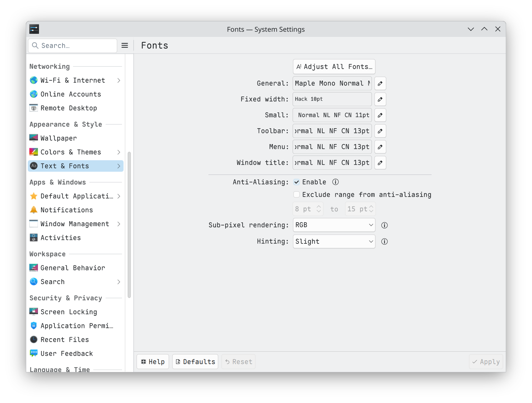Click info icon beside Sub-pixel rendering

point(384,225)
